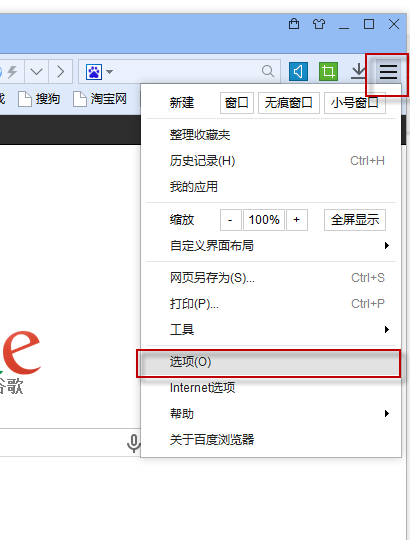410x540 pixels.
Task: Open the hamburger main menu icon
Action: 388,72
